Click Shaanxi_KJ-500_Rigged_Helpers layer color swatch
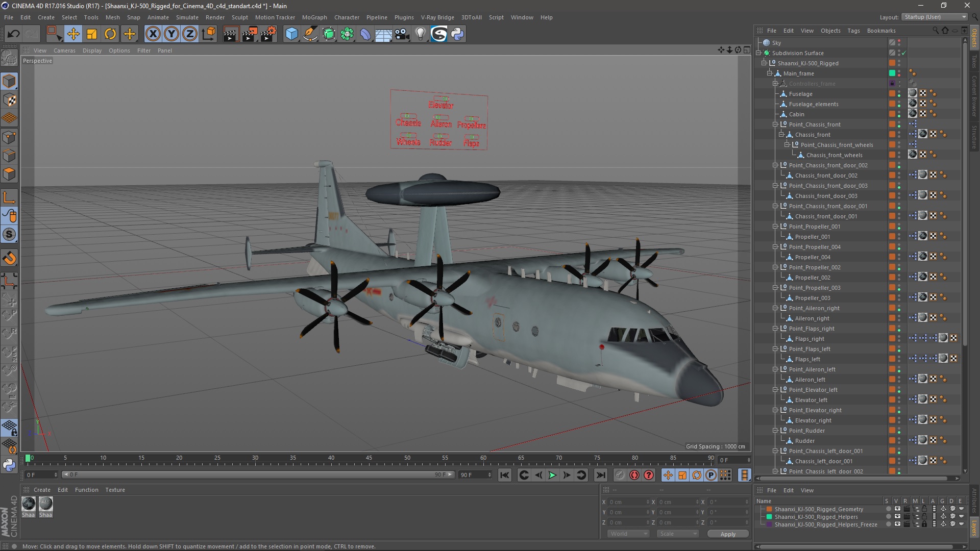This screenshot has width=980, height=551. coord(769,517)
